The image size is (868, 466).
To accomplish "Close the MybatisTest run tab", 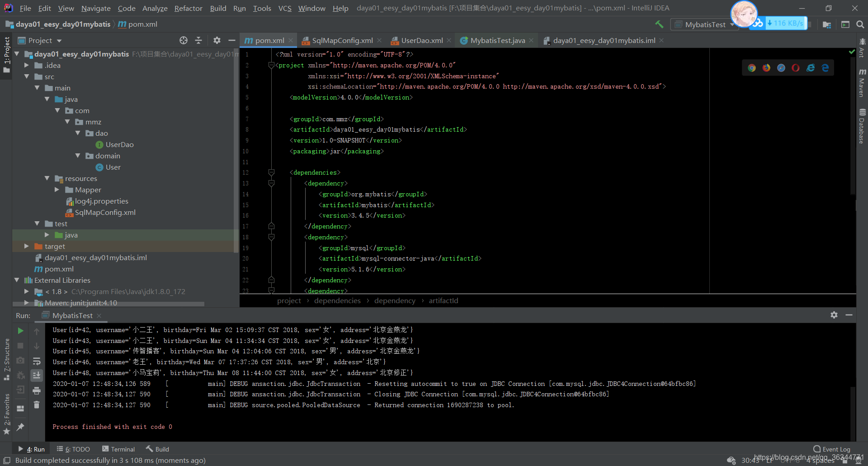I will click(x=99, y=315).
